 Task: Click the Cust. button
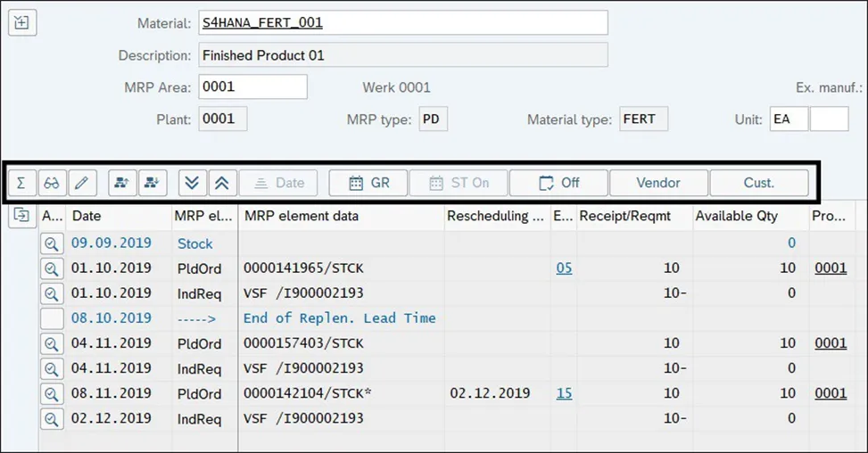tap(759, 183)
